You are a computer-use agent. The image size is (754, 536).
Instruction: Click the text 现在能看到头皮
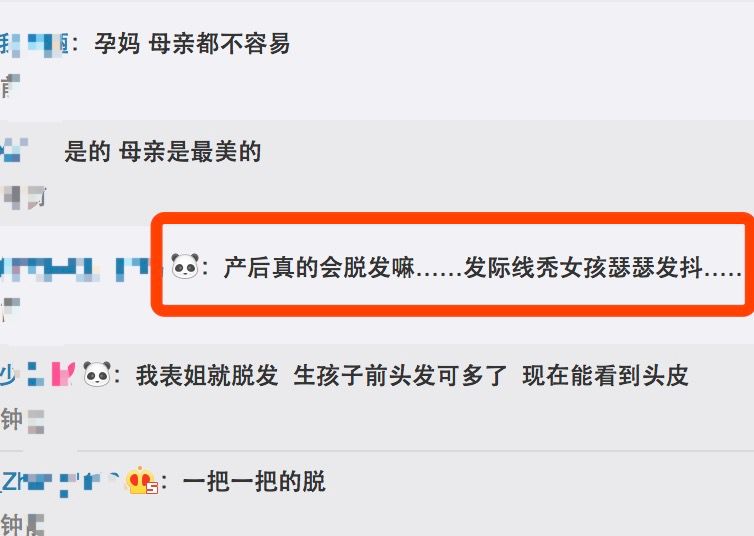(x=605, y=375)
